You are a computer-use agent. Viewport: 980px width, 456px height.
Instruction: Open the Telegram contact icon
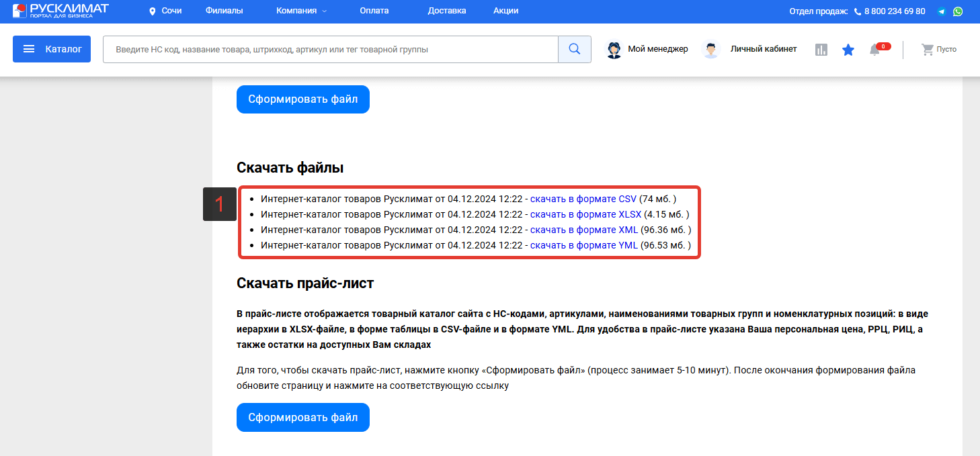(942, 11)
